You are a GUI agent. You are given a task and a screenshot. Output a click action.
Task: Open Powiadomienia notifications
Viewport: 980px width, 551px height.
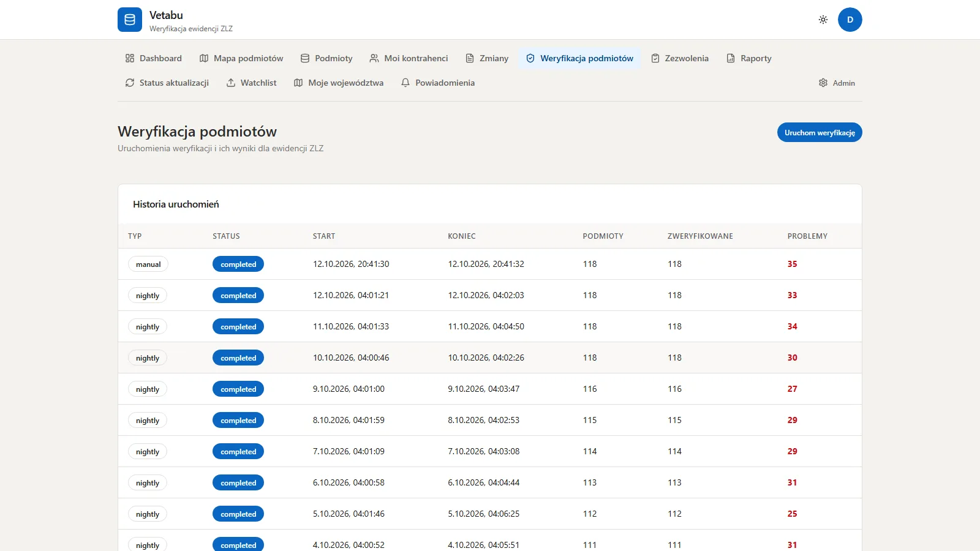coord(438,83)
